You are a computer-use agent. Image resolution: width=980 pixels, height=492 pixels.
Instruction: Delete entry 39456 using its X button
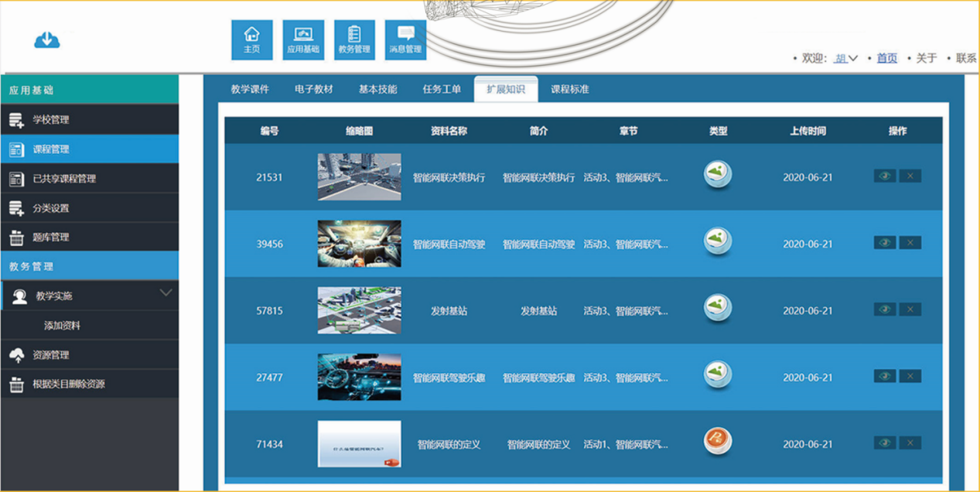click(909, 243)
